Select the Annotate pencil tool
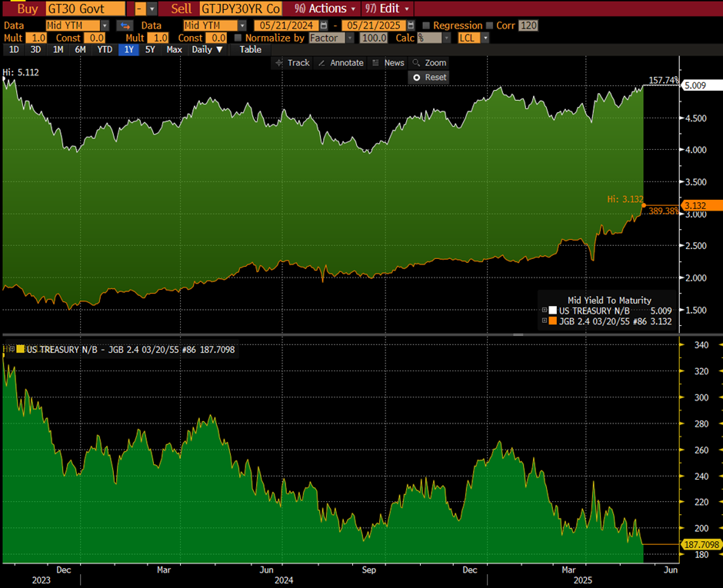This screenshot has height=588, width=723. coord(340,63)
